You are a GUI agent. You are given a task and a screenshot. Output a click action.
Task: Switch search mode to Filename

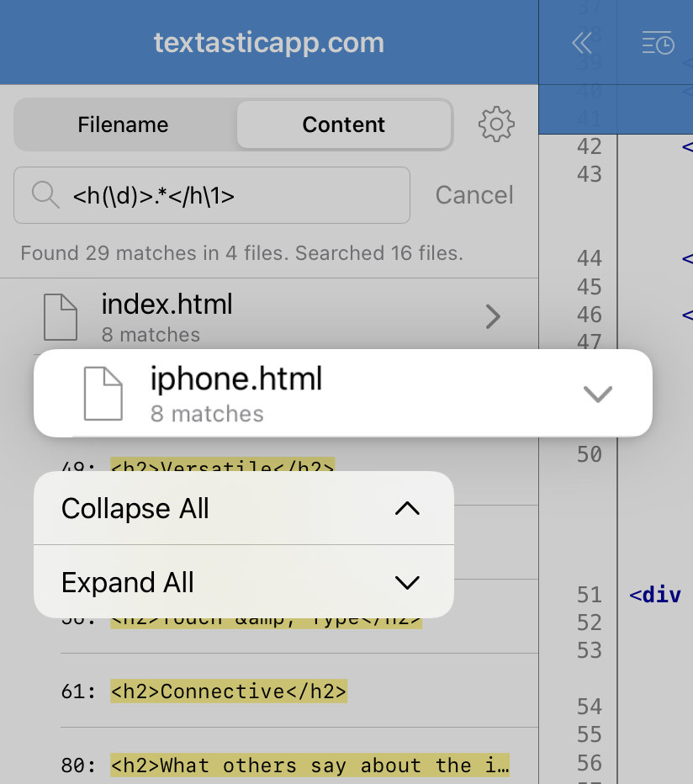click(x=123, y=124)
